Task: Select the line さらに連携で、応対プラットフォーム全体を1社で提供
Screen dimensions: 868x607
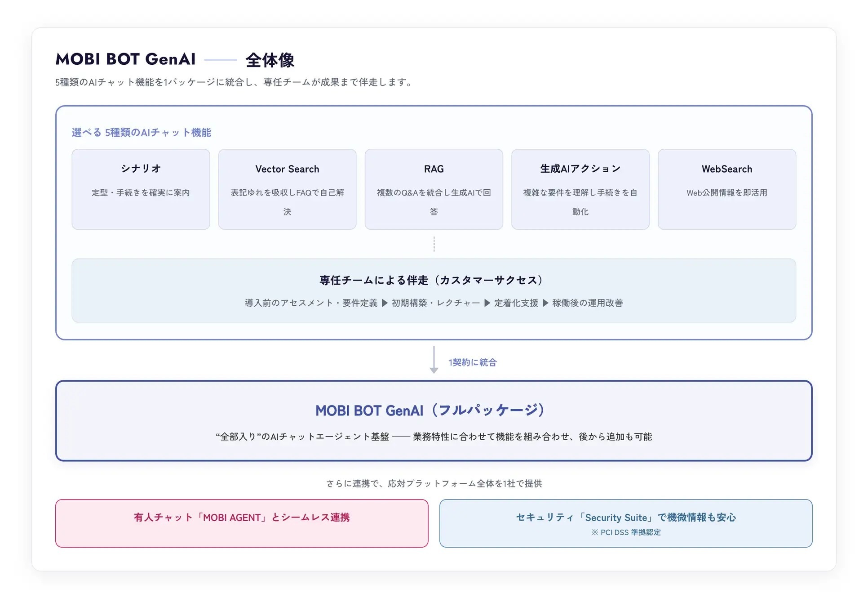Action: [434, 484]
